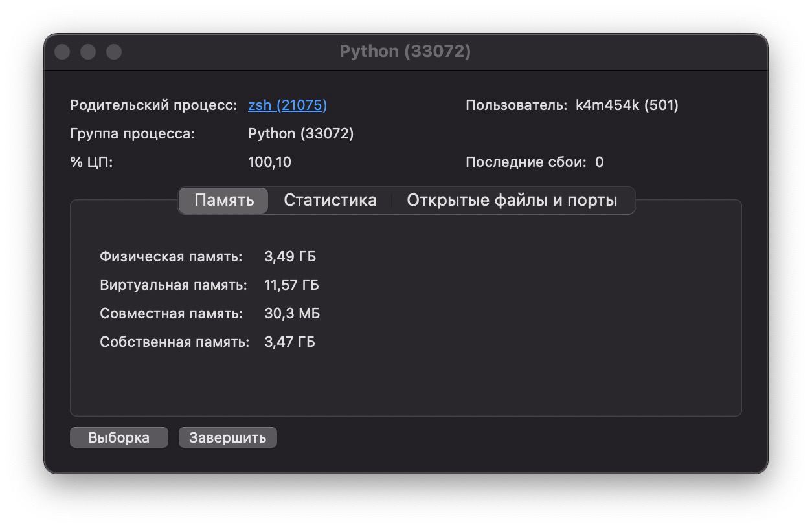Select the virtual memory value 11,57 ГБ
Viewport: 812px width, 528px height.
[292, 285]
